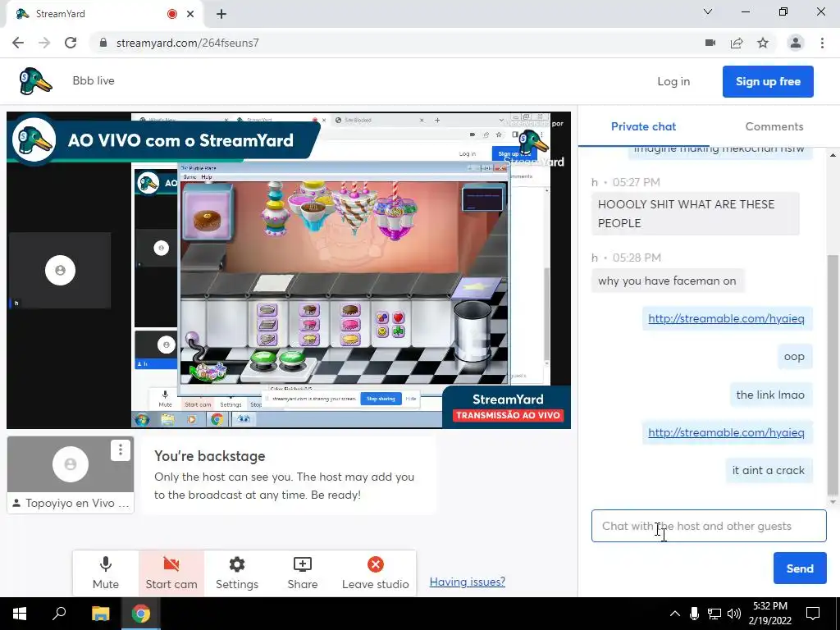Show hidden system tray icons
Screen dimensions: 840x630
click(x=675, y=614)
